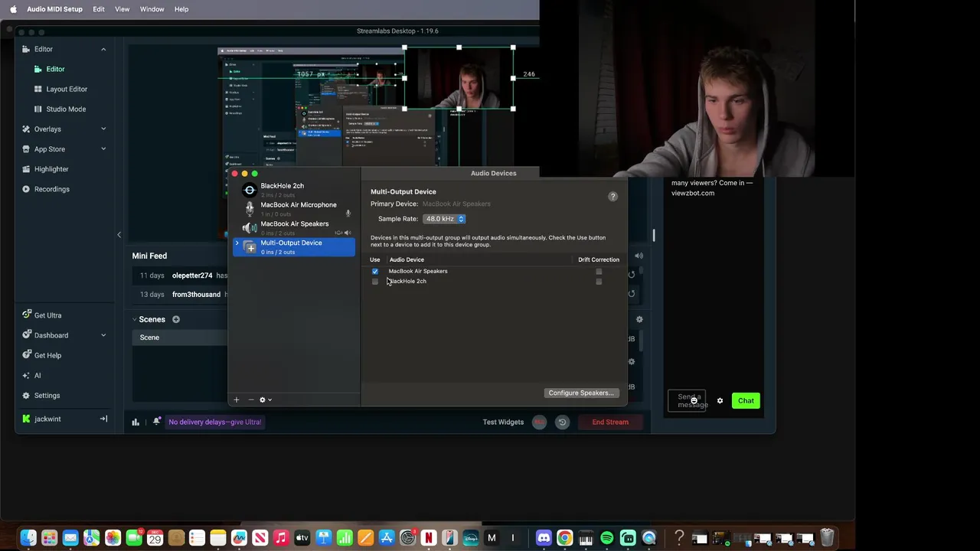Enable Drift Correction for MacBook Air Speakers

599,271
